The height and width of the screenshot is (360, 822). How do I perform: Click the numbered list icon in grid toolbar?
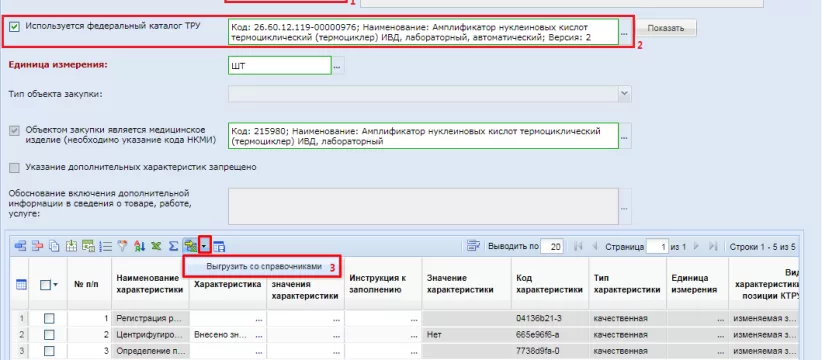105,246
